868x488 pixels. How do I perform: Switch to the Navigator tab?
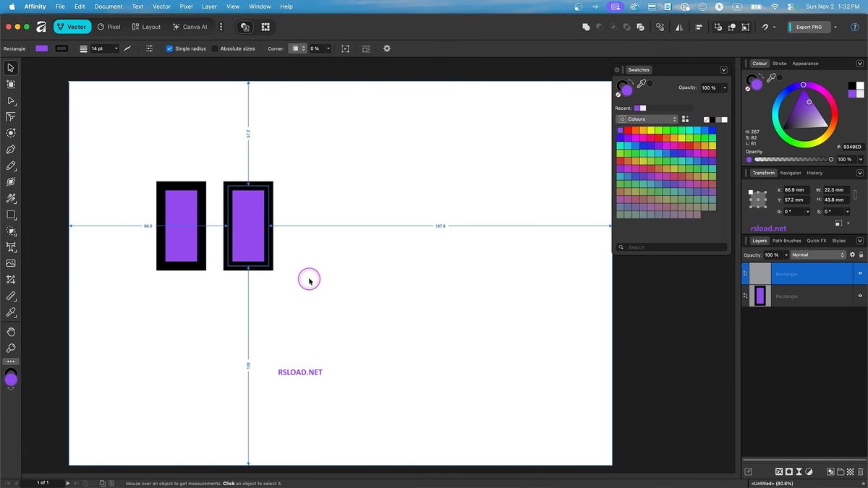(x=791, y=173)
